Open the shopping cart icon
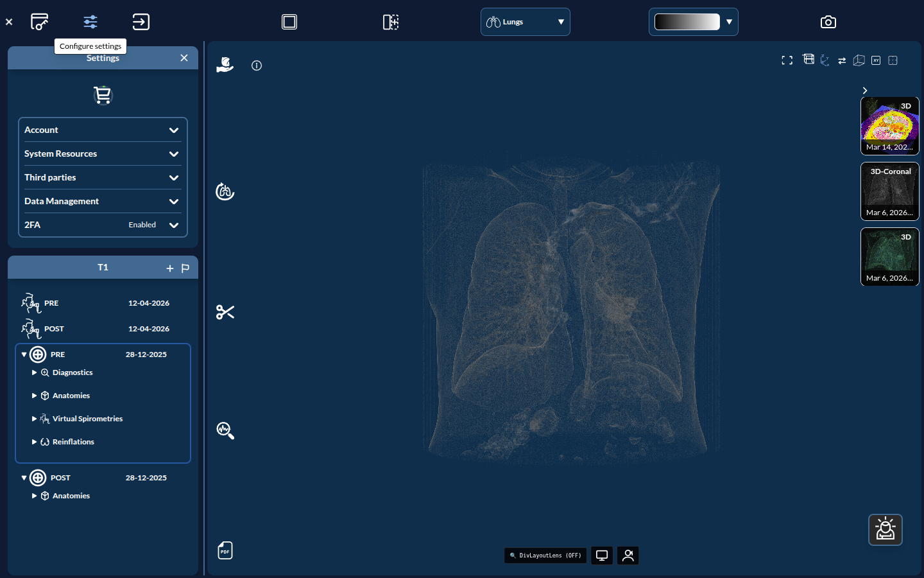 tap(103, 95)
